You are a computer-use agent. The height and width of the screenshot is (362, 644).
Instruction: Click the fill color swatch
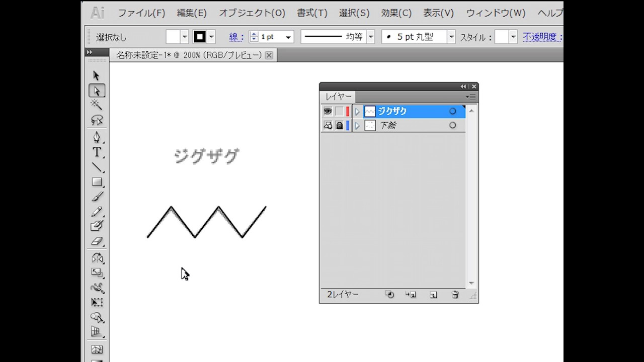pos(173,37)
